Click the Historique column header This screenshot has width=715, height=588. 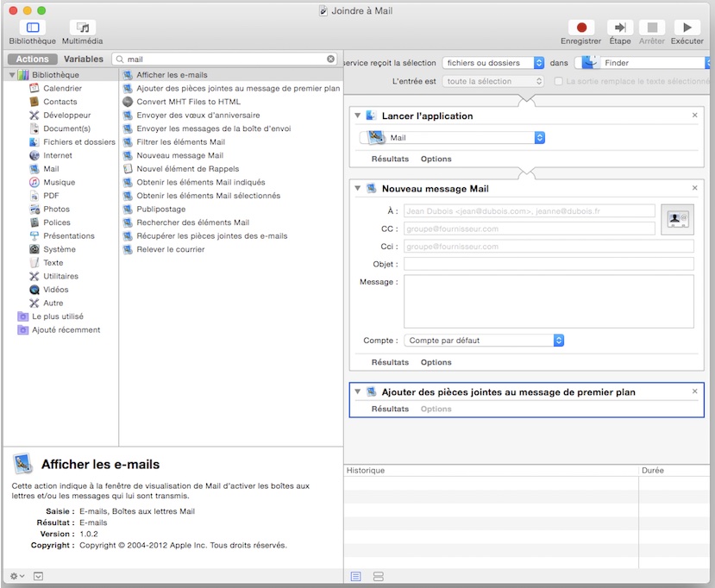(491, 470)
